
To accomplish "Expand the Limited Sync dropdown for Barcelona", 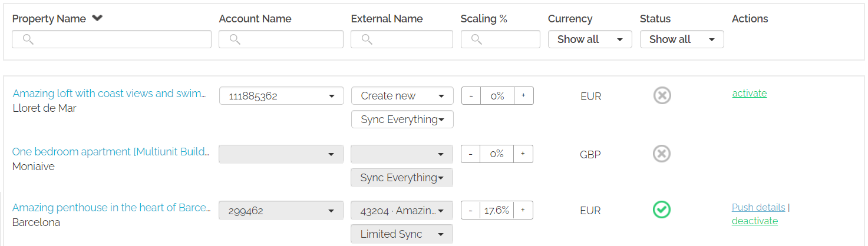I will coord(402,234).
